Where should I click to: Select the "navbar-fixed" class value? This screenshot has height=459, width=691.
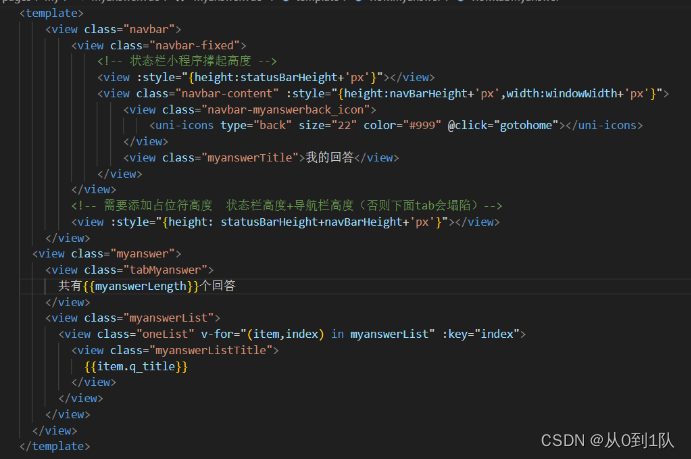coord(195,45)
